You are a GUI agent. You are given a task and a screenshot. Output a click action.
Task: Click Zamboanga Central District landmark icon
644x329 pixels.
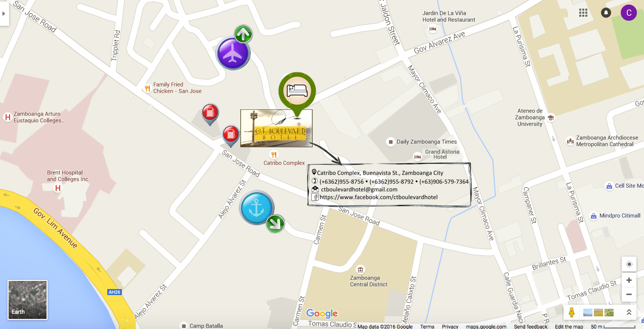coord(360,269)
